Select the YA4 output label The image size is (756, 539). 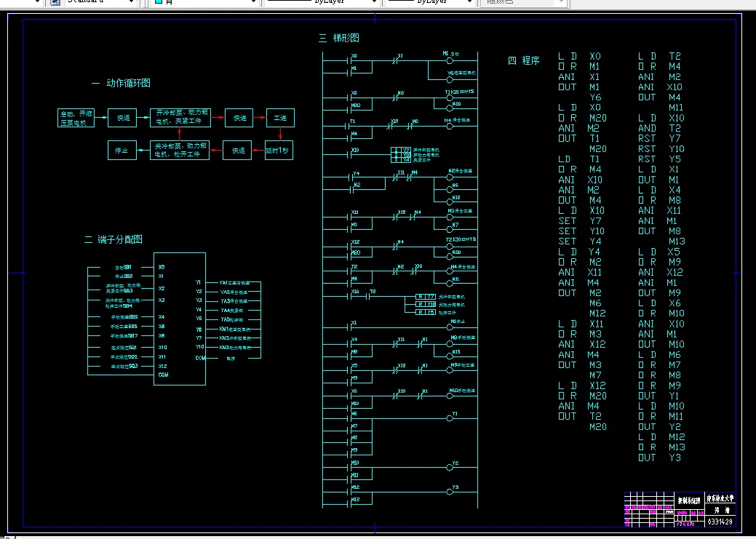click(231, 311)
